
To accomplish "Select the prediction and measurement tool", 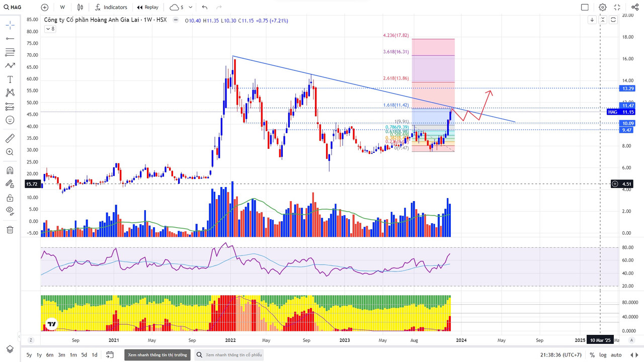I will (x=10, y=107).
